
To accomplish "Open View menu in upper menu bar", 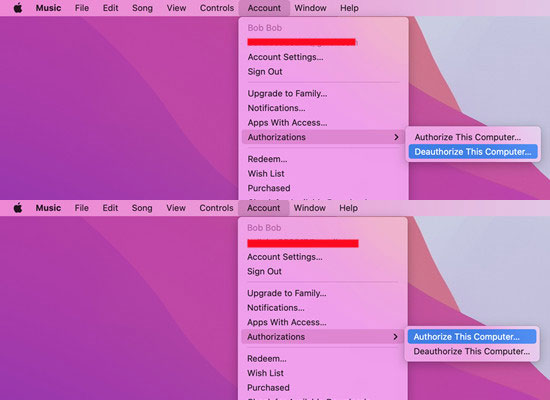I will pos(176,8).
